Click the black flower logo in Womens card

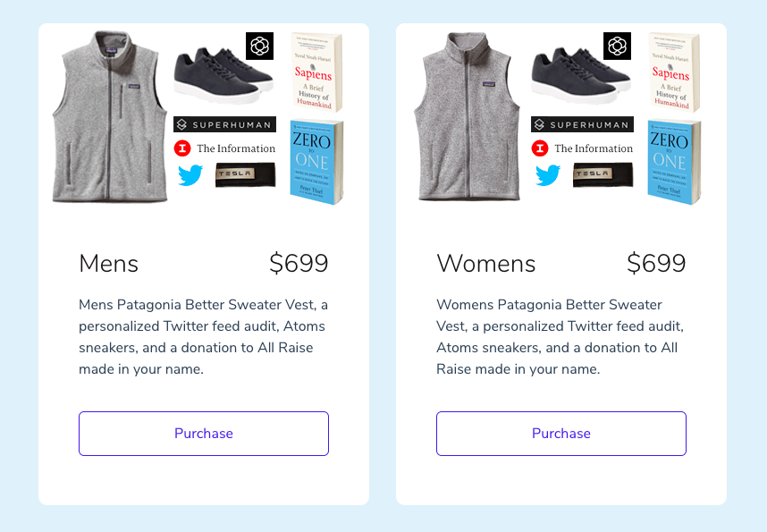[x=617, y=46]
